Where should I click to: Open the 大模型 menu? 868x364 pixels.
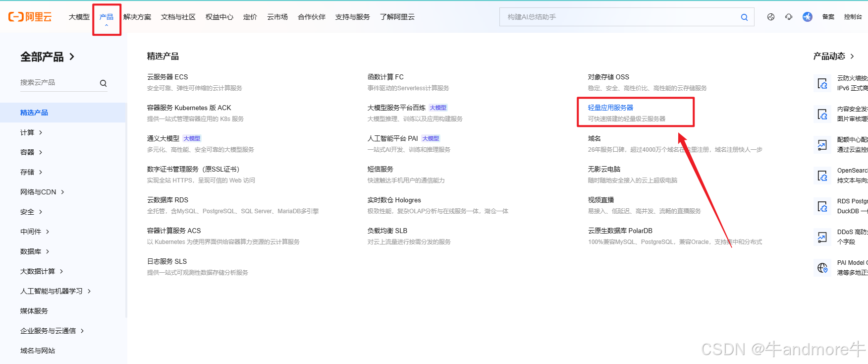79,17
